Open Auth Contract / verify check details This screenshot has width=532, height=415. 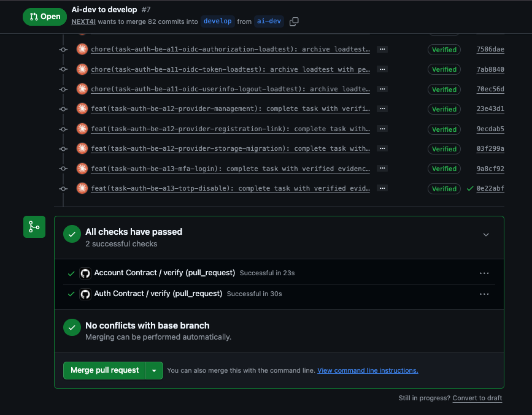158,294
